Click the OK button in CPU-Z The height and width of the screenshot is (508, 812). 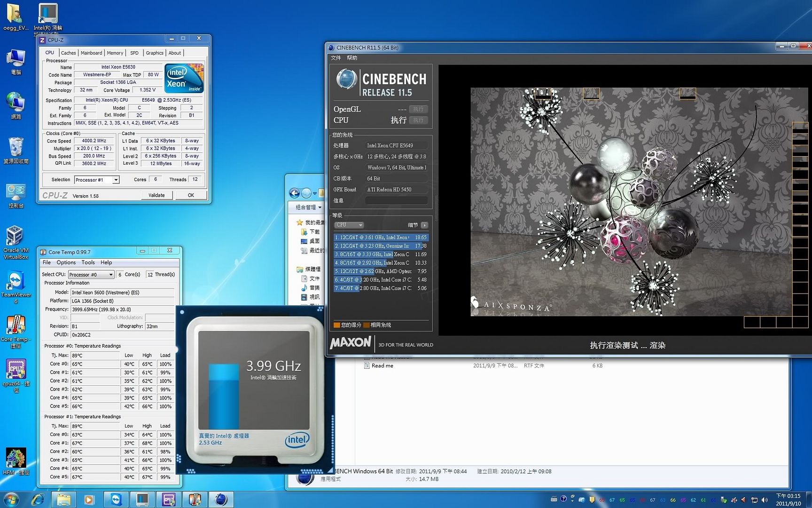[x=191, y=195]
